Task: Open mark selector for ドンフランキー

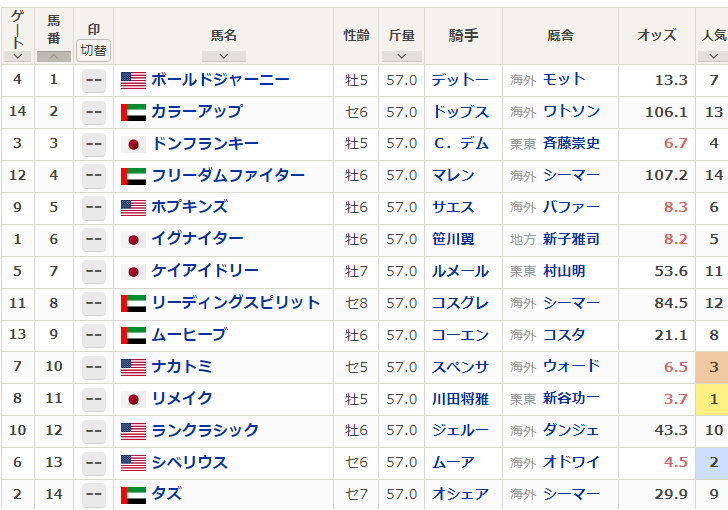Action: coord(94,144)
